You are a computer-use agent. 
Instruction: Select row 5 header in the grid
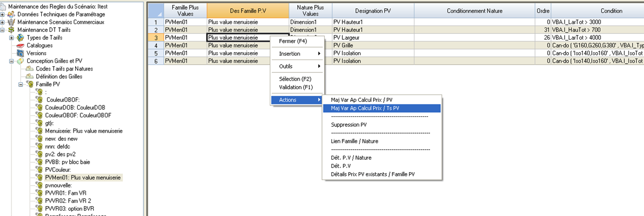pyautogui.click(x=155, y=53)
